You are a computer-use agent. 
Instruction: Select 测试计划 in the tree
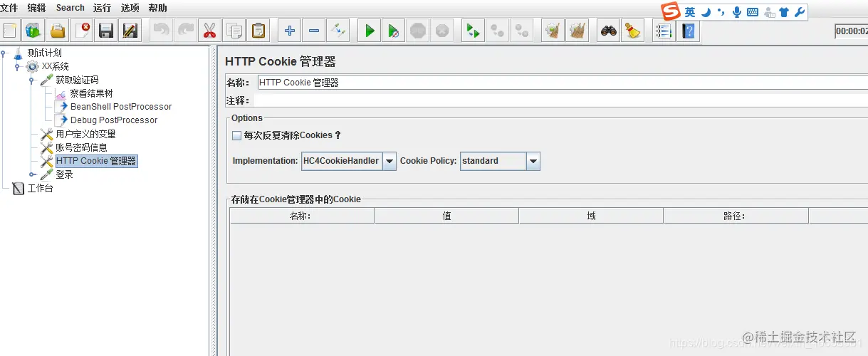coord(44,53)
